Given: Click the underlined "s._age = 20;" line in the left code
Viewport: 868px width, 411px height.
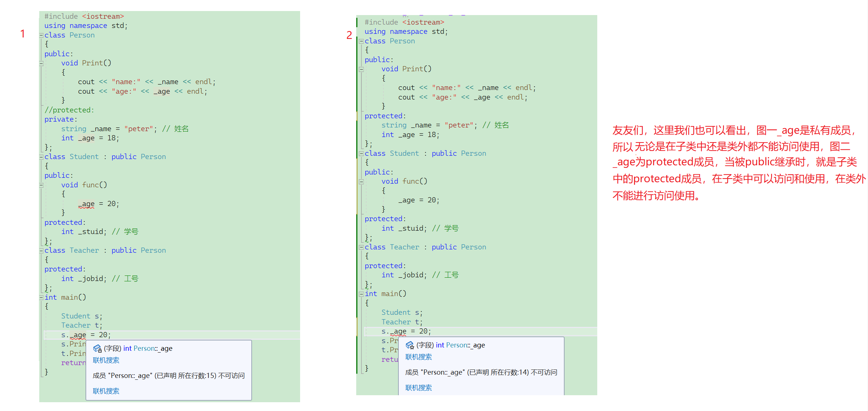Looking at the screenshot, I should [x=86, y=335].
